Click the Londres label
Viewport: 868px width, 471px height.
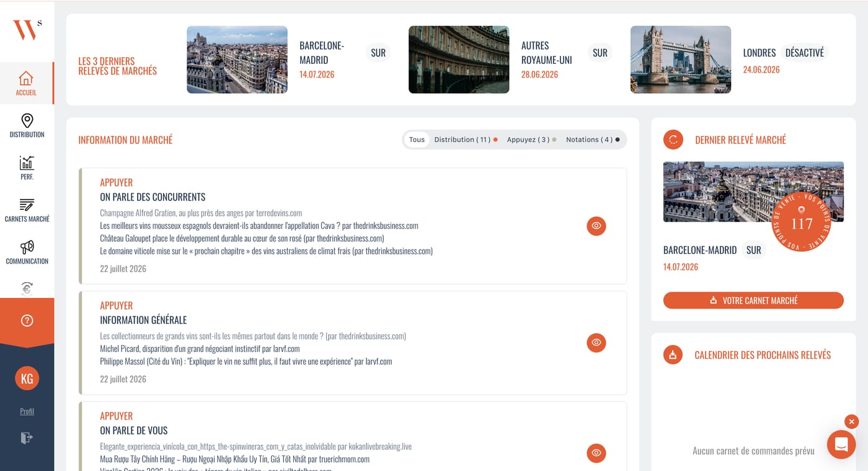[x=759, y=53]
